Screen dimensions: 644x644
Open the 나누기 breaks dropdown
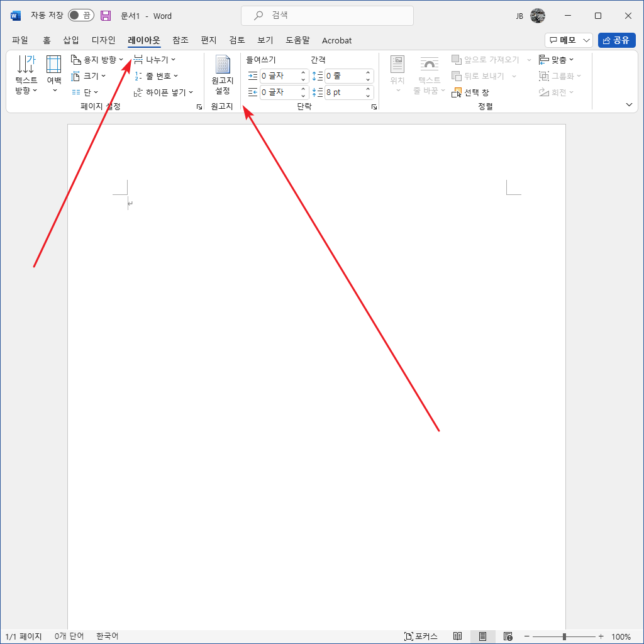point(155,60)
